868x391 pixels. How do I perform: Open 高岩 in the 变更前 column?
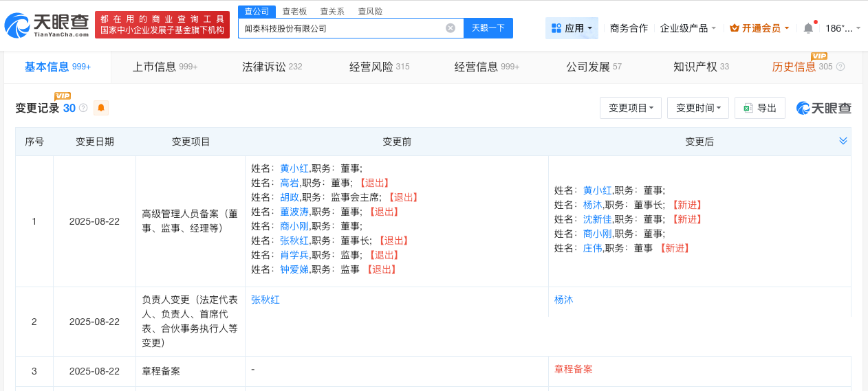[290, 183]
